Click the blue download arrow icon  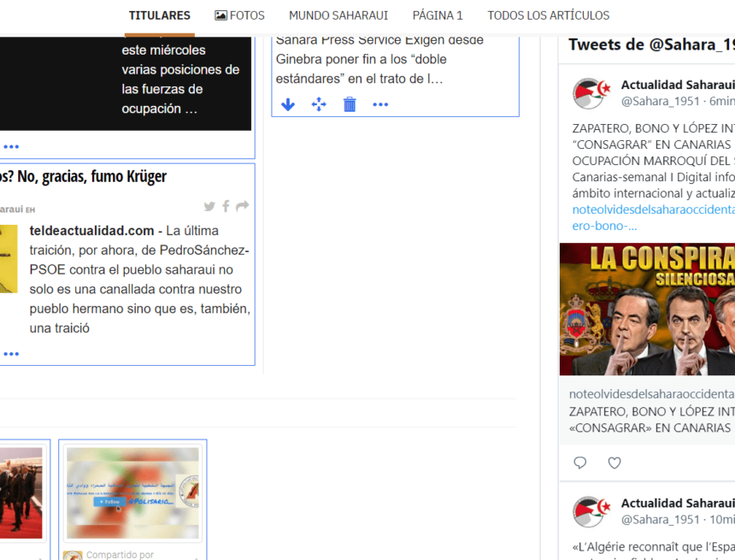[288, 104]
